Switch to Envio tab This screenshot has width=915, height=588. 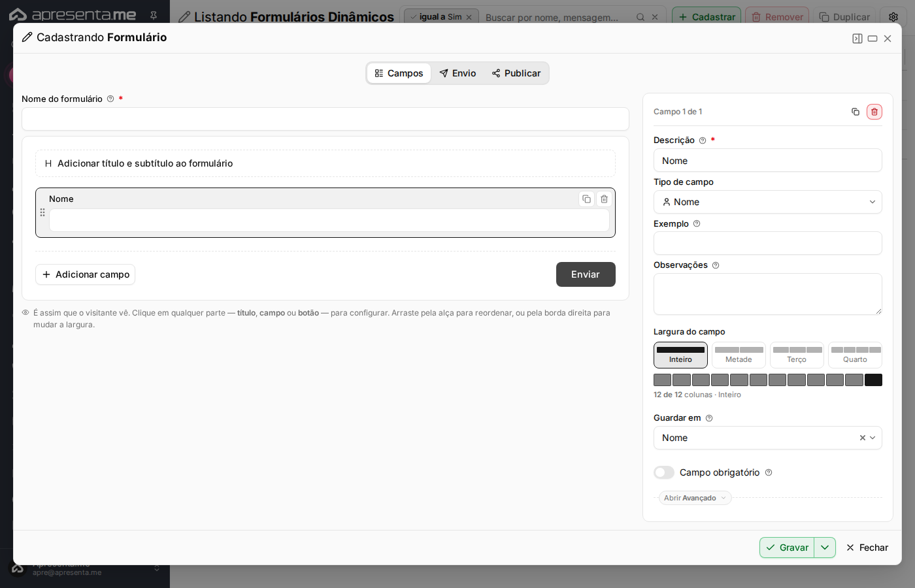[x=457, y=73]
